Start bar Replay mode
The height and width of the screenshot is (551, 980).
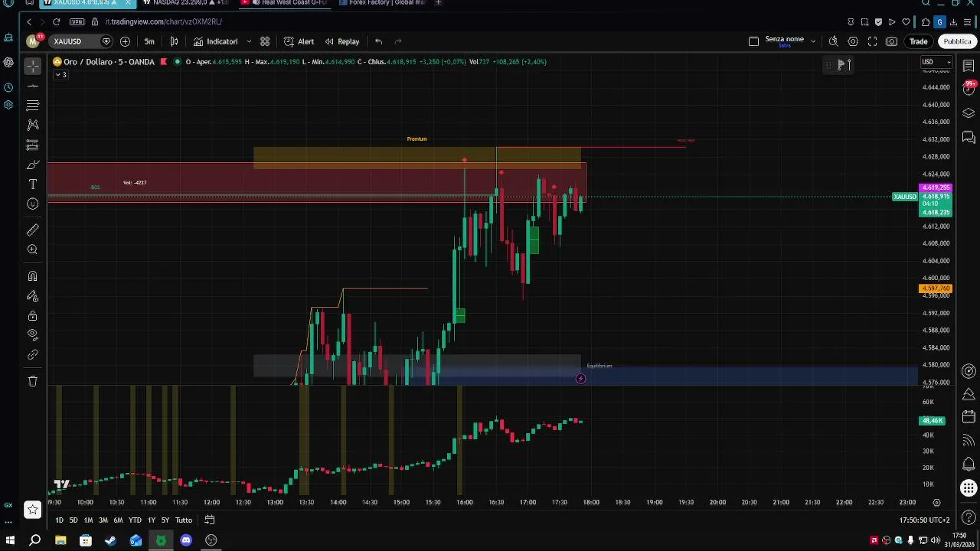pyautogui.click(x=341, y=41)
